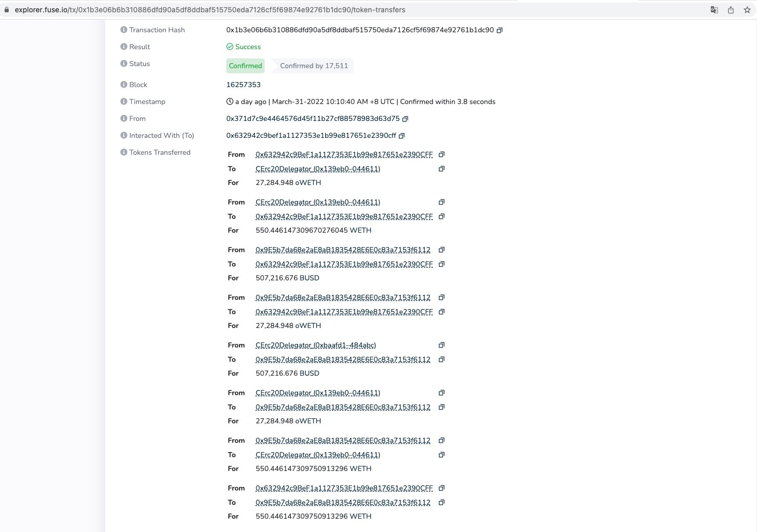Click the info icon beside Tokens Transferred
Viewport: 757px width, 532px height.
(x=124, y=152)
